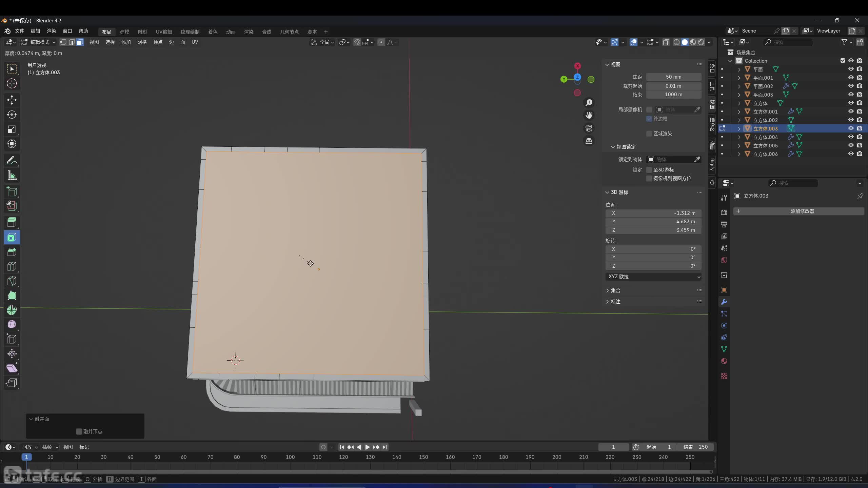The image size is (868, 488).
Task: Toggle the Collection exclude checkbox
Action: pyautogui.click(x=843, y=61)
